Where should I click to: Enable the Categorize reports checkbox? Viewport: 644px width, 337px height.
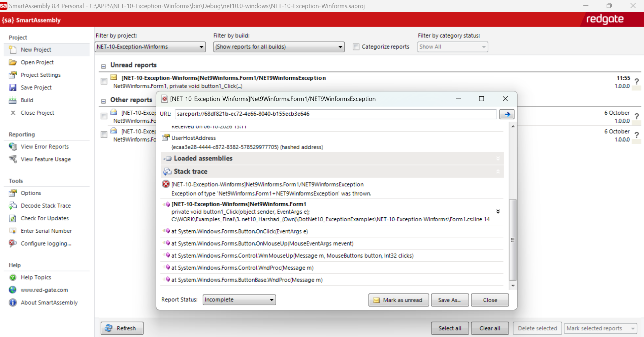[356, 47]
